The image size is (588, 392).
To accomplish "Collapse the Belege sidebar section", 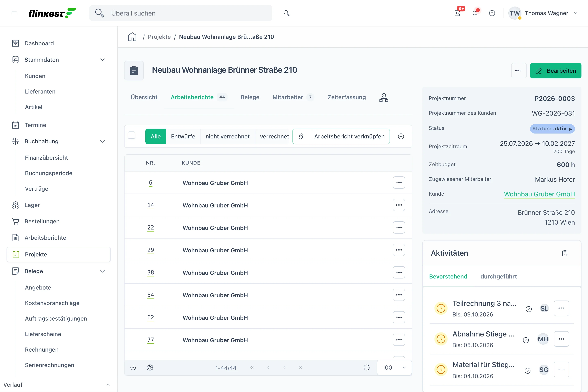I will 102,271.
